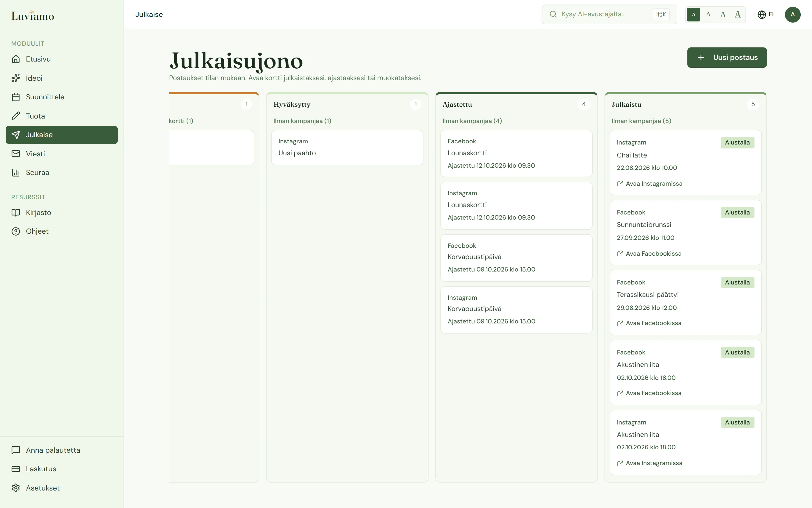The image size is (812, 508).
Task: Open the Instagram Korvapuustipäivä scheduled card
Action: click(x=516, y=310)
